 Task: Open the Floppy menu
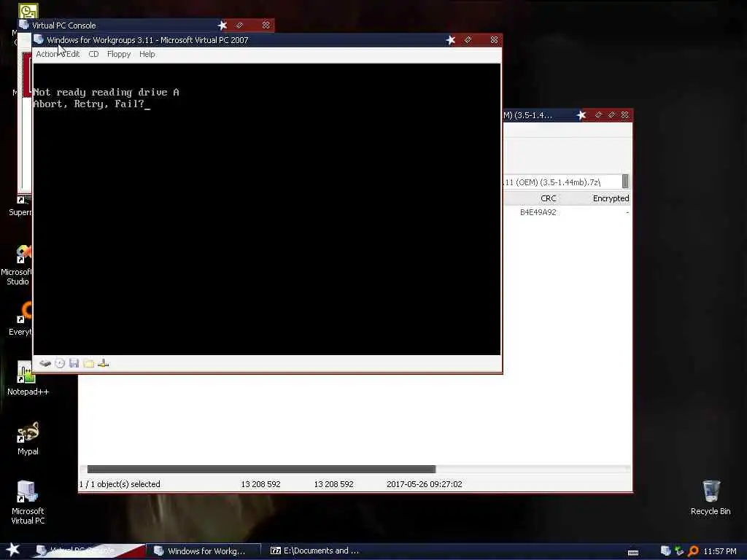(x=119, y=54)
